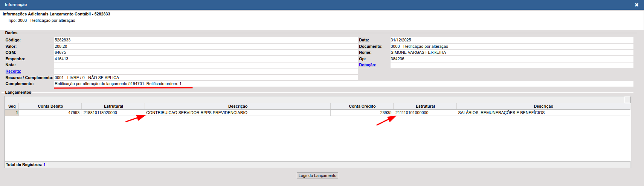
Task: Click the Descrição header at far right
Action: click(543, 106)
